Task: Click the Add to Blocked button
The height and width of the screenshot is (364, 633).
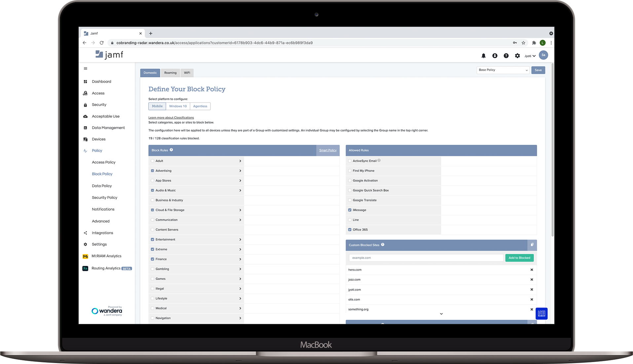Action: pyautogui.click(x=519, y=258)
